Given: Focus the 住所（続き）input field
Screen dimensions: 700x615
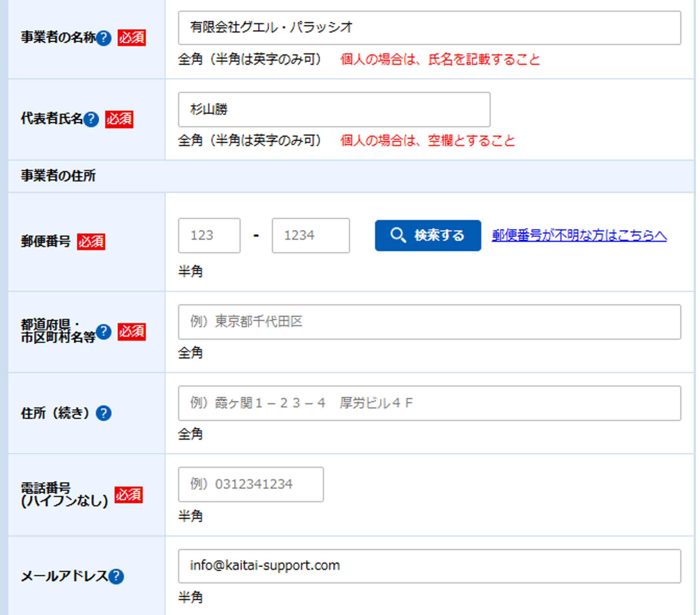Looking at the screenshot, I should click(x=429, y=403).
